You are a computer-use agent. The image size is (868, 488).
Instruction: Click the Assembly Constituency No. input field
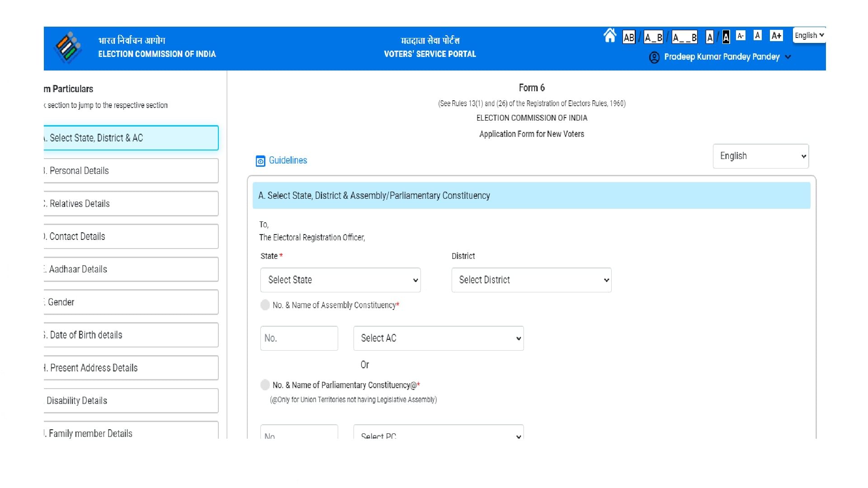pyautogui.click(x=299, y=338)
